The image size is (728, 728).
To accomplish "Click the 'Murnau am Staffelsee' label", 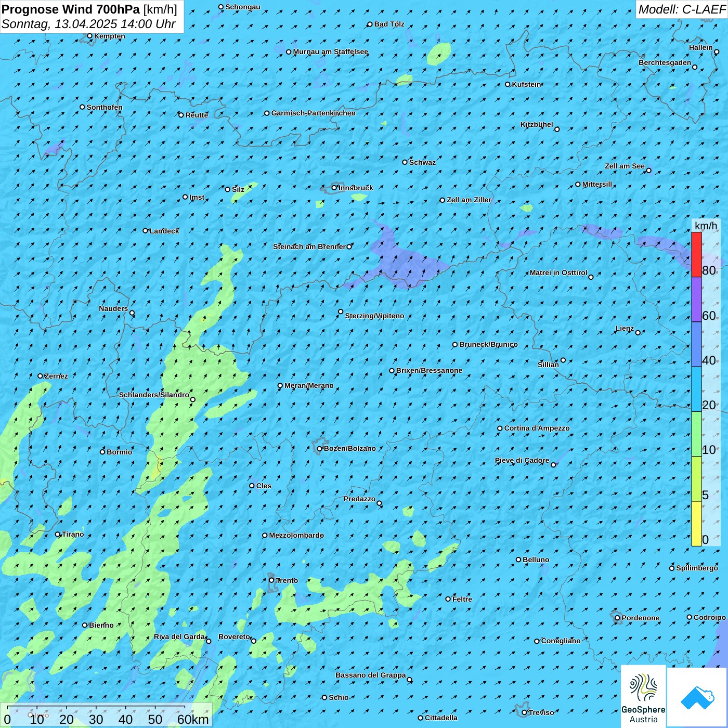I will coord(331,51).
